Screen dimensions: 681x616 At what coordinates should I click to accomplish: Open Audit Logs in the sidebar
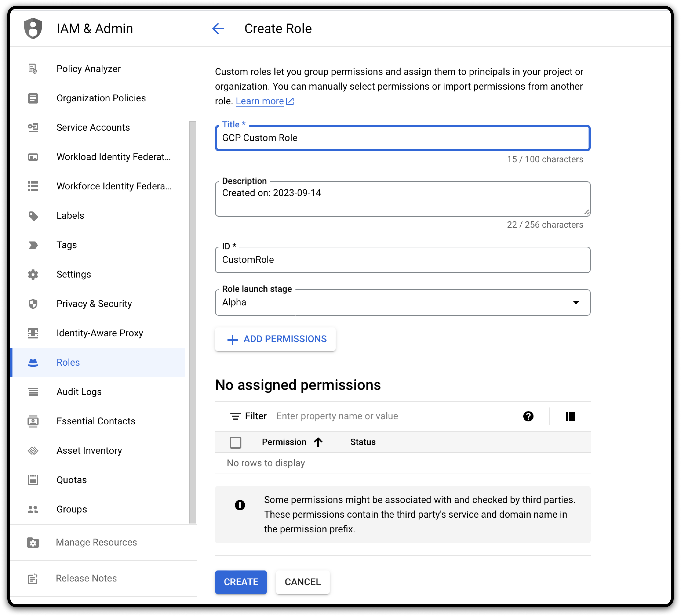(x=79, y=392)
